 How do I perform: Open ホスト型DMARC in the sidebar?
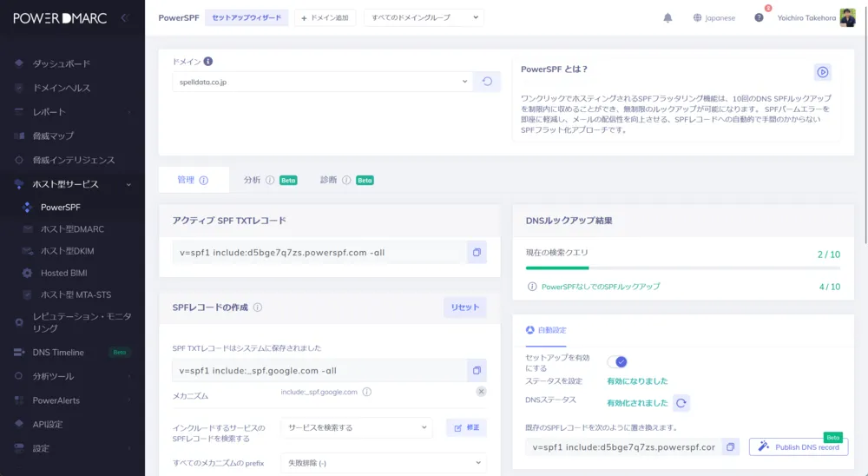(x=72, y=229)
